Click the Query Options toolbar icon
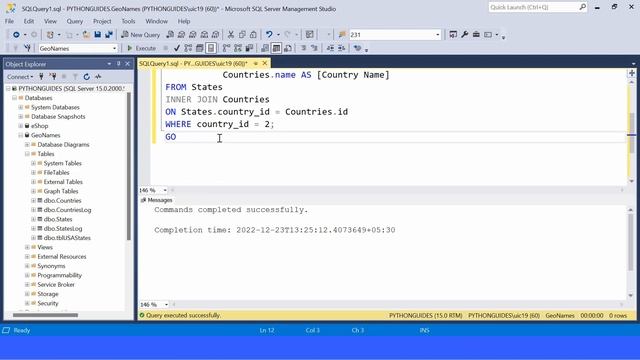 tap(200, 48)
